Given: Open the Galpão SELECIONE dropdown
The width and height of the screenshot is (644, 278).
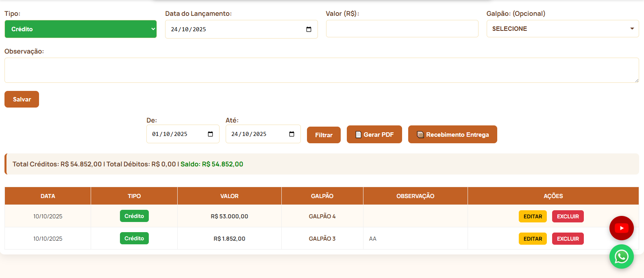Looking at the screenshot, I should pos(562,29).
